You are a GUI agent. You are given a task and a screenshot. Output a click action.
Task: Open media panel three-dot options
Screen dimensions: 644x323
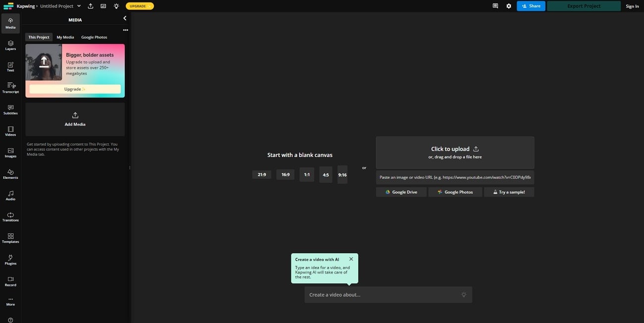click(125, 30)
